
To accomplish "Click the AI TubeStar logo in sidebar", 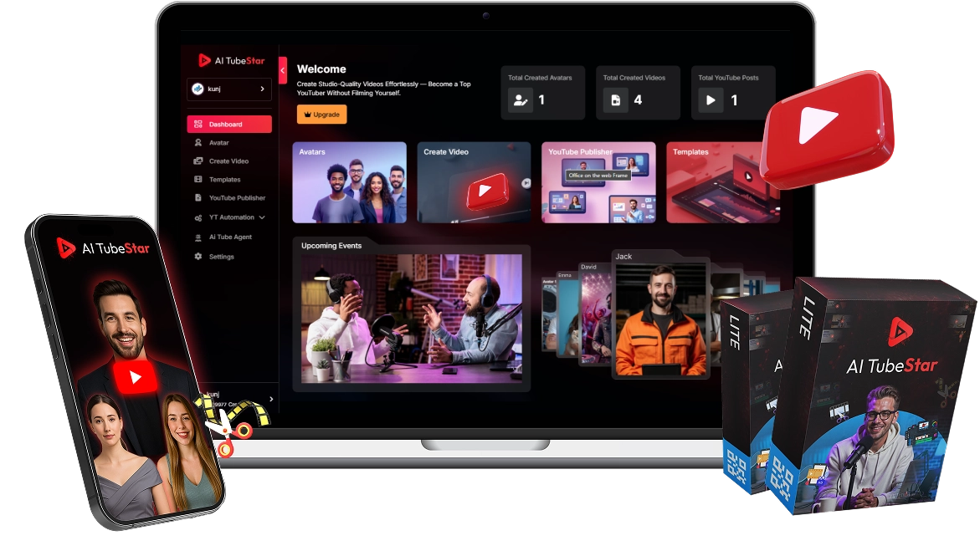I will (x=231, y=60).
